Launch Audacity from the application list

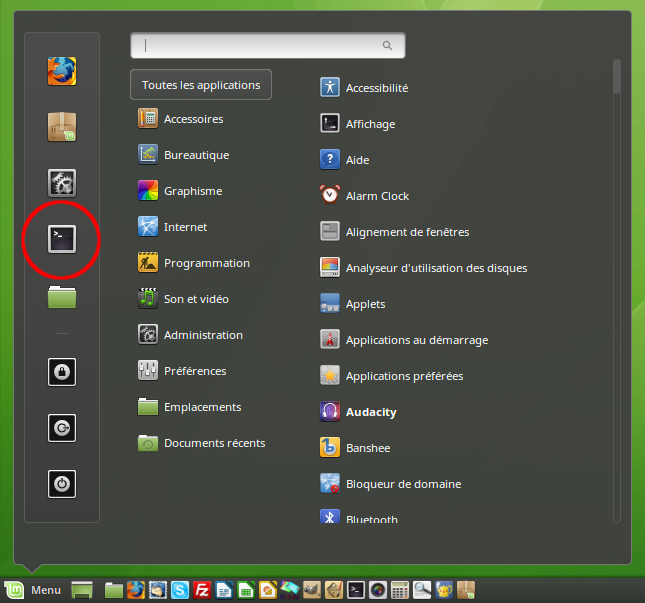[x=371, y=412]
